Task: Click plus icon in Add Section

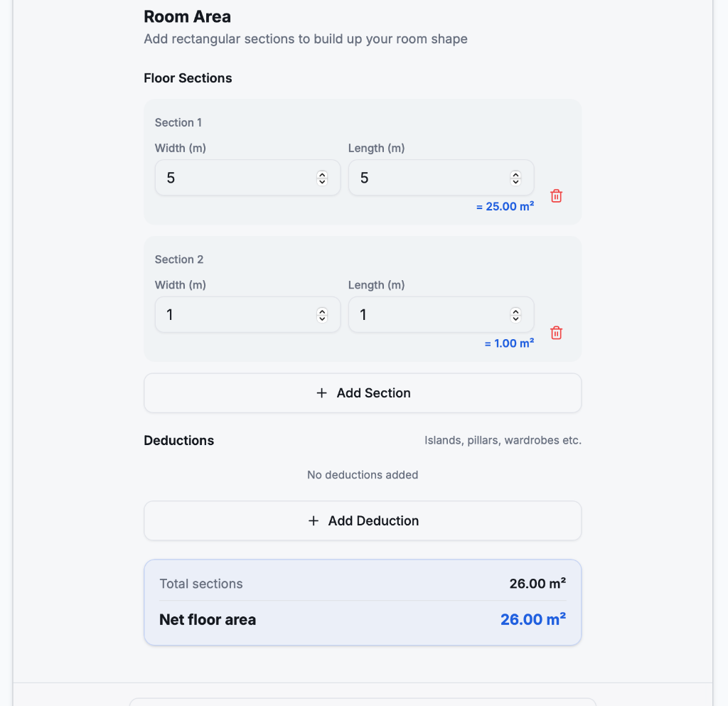Action: [x=322, y=393]
